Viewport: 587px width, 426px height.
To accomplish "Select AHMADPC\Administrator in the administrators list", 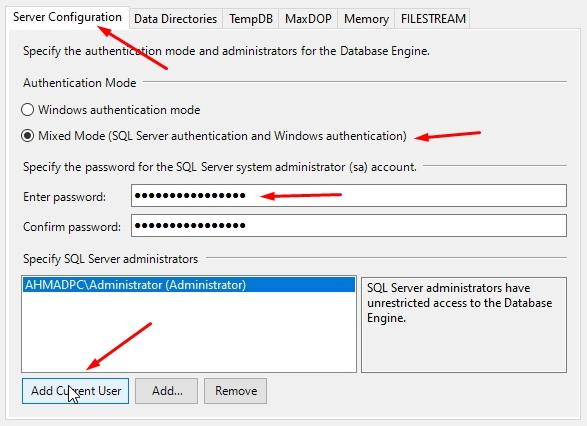I will 189,285.
